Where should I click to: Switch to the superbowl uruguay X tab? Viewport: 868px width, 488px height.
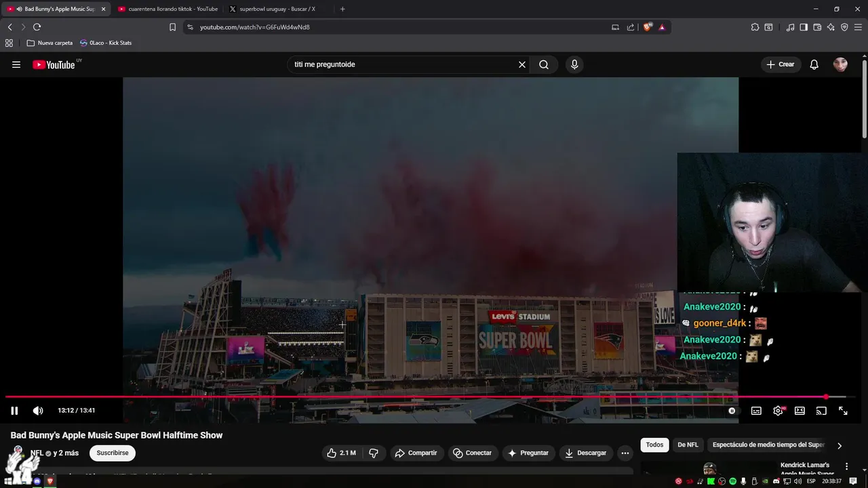coord(278,9)
